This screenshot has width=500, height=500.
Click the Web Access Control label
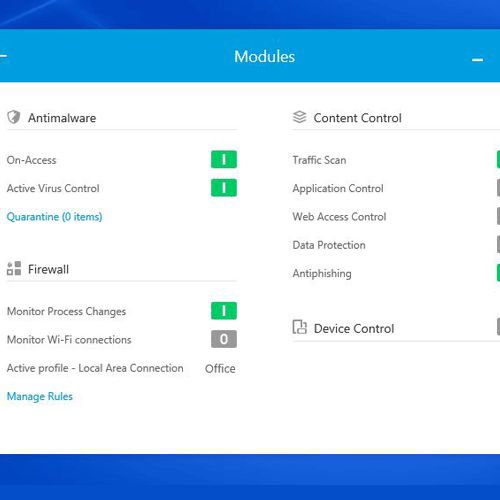coord(339,217)
